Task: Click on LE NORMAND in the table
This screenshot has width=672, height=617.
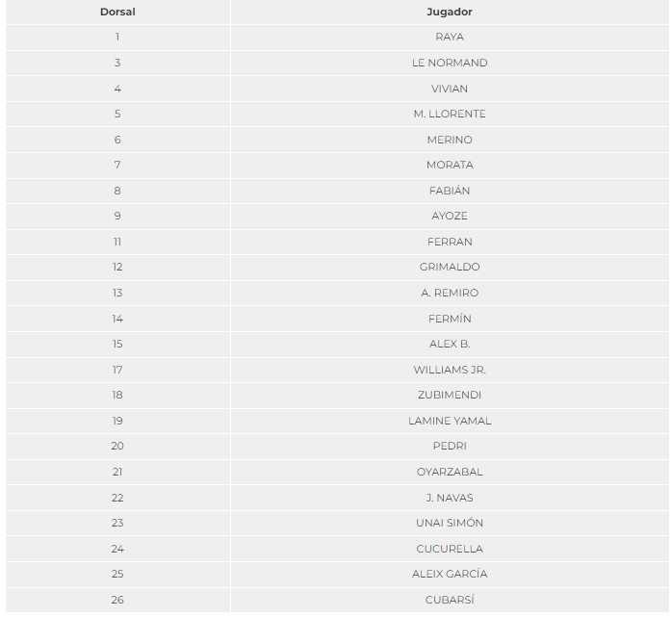Action: pyautogui.click(x=449, y=63)
